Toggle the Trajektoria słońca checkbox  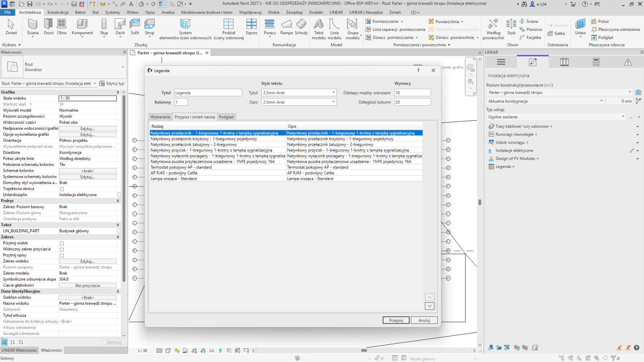[62, 189]
